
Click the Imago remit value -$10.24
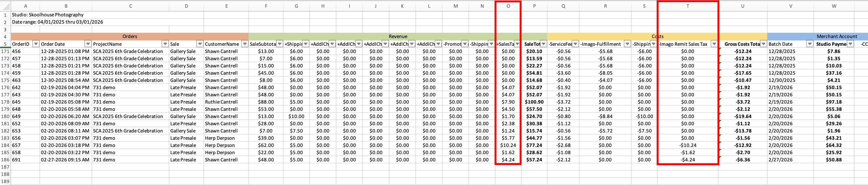[688, 145]
